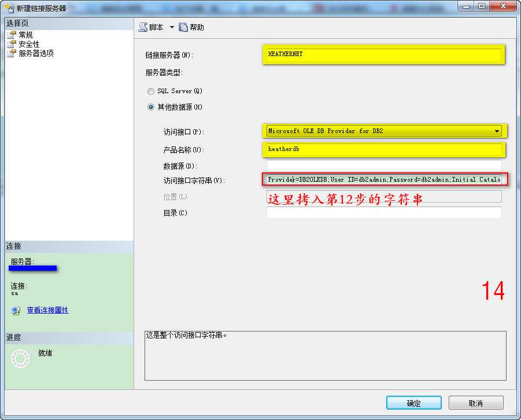521x420 pixels.
Task: Click the 目录(C) label
Action: coord(175,213)
